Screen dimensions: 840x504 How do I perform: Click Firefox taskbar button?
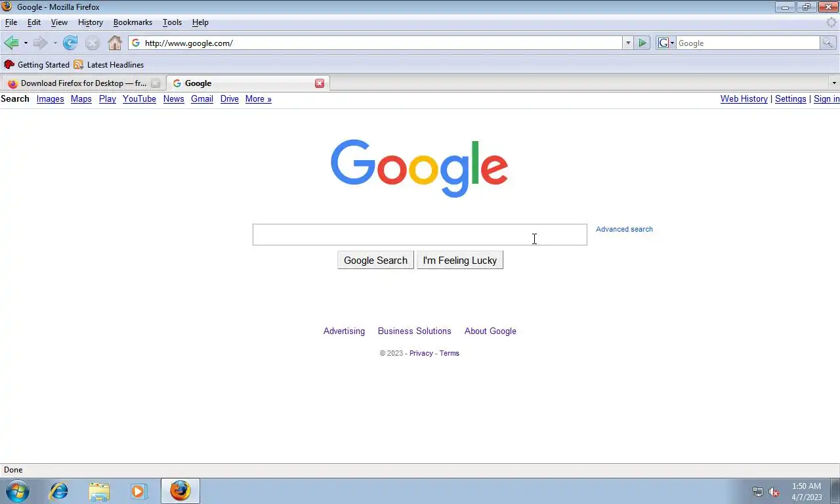(180, 491)
